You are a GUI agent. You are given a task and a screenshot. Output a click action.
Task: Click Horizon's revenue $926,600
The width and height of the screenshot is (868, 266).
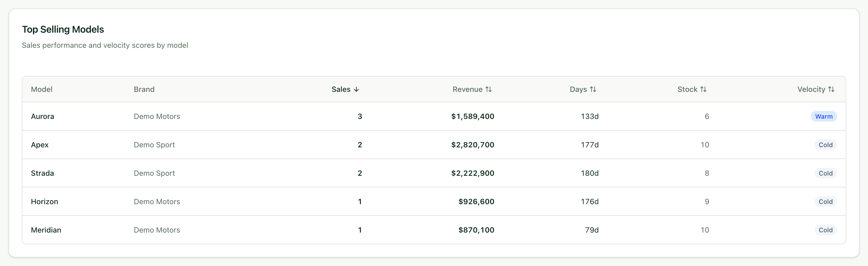tap(477, 202)
